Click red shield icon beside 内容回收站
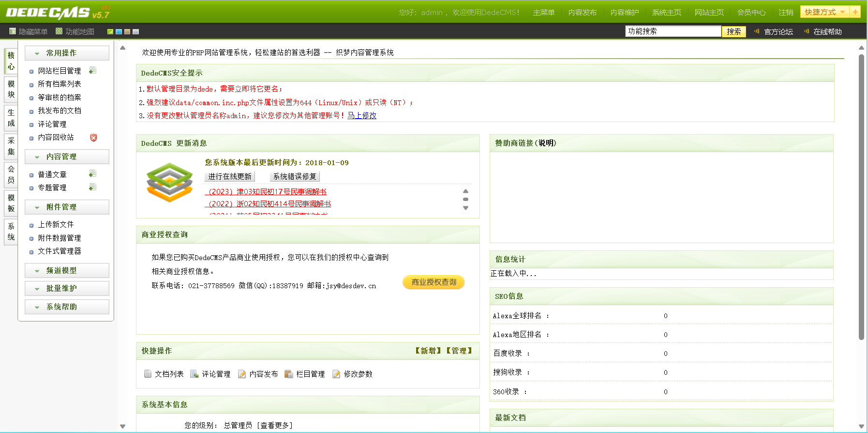Screen dimensions: 868x433 pyautogui.click(x=93, y=138)
